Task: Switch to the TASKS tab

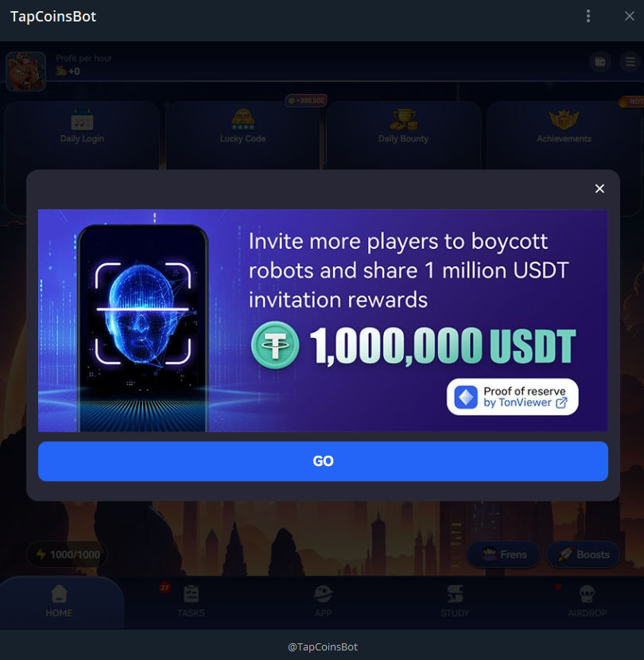Action: [x=191, y=601]
